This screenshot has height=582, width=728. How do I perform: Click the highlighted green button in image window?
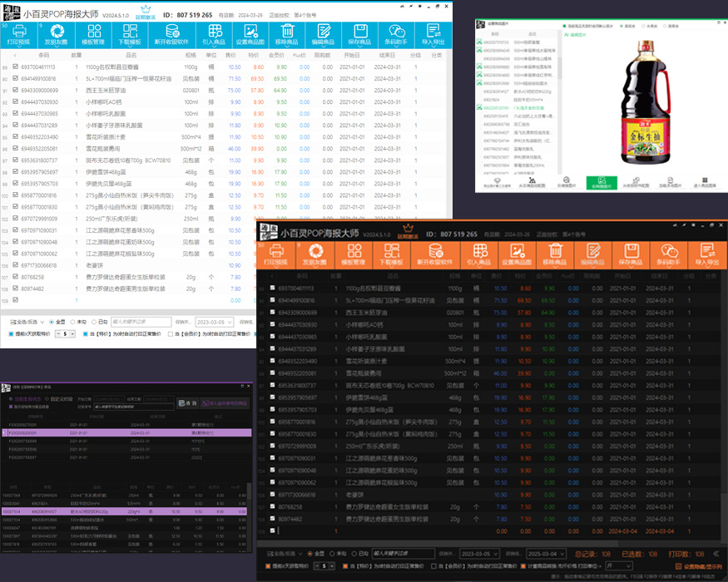602,182
